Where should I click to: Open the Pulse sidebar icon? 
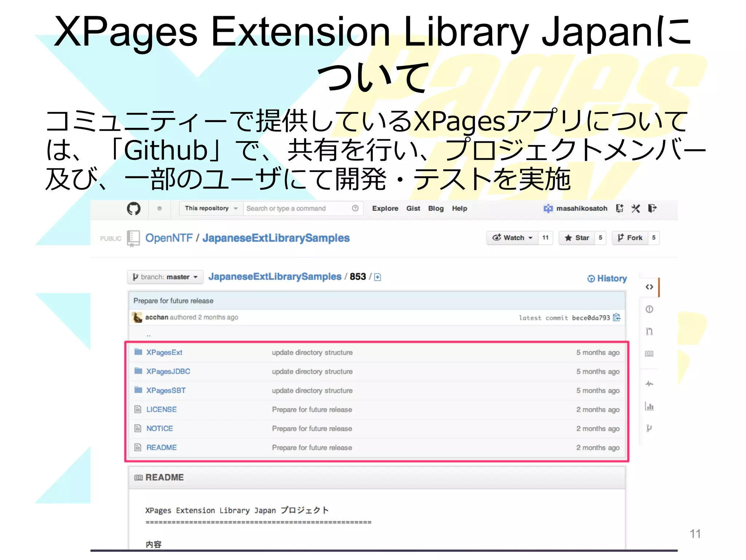click(649, 384)
